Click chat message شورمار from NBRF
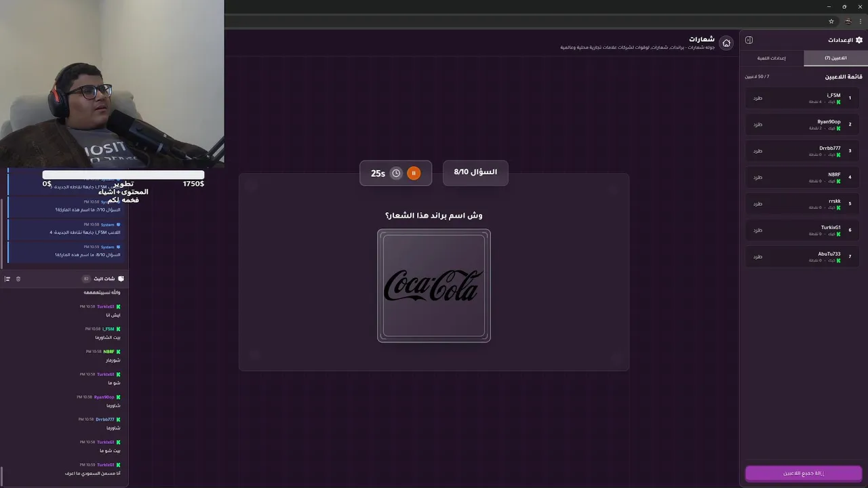Screen dimensions: 868x488 coord(113,361)
